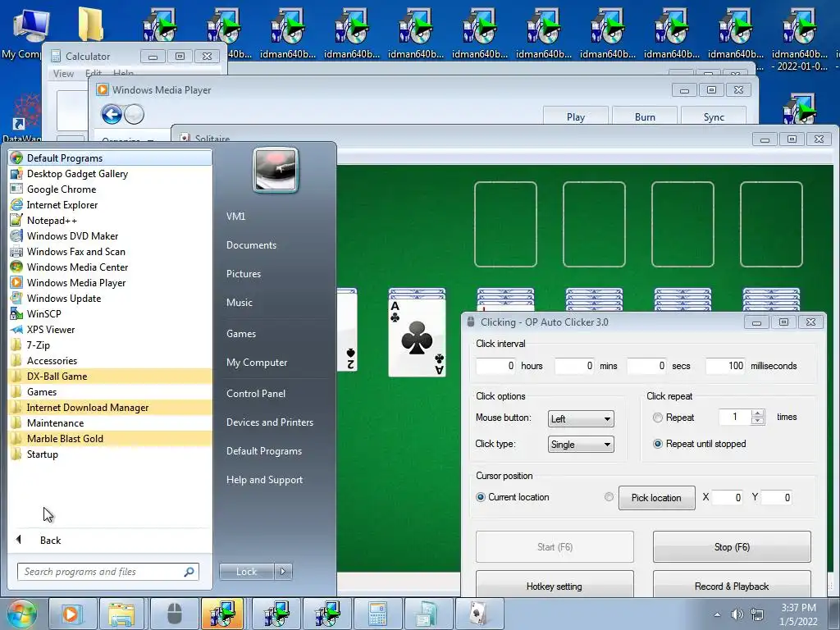Screen dimensions: 840x630
Task: Click the Pick location button
Action: (656, 498)
